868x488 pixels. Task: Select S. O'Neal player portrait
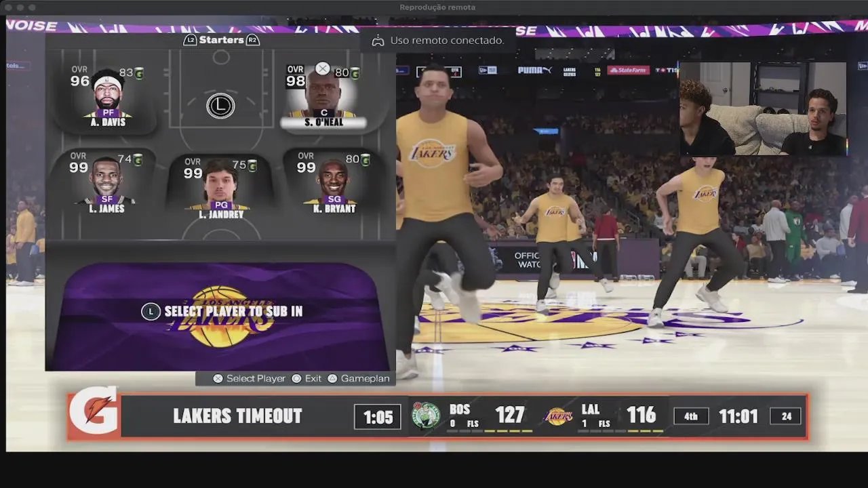pos(324,91)
